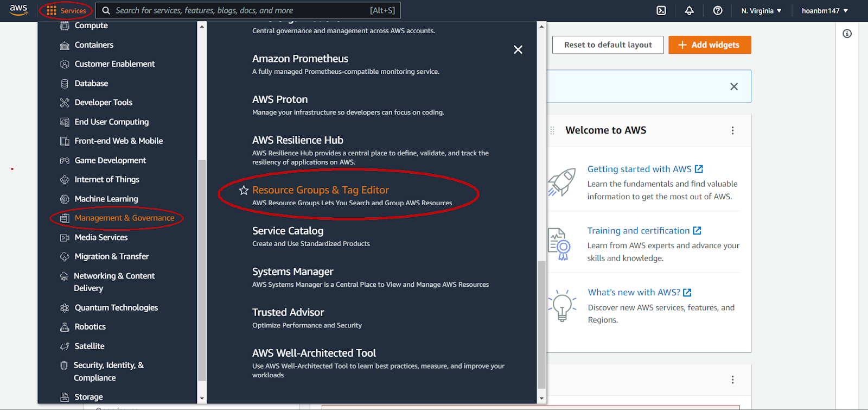Open Welcome to AWS widget options menu
The image size is (868, 410).
pyautogui.click(x=732, y=130)
